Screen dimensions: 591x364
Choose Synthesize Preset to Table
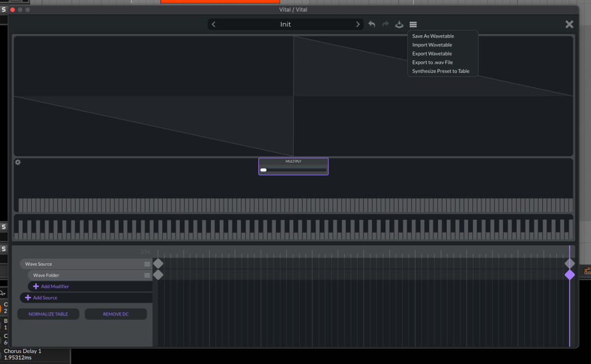point(440,71)
